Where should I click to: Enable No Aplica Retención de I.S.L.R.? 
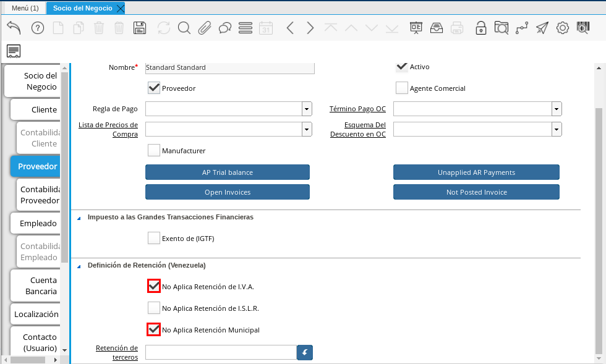click(154, 308)
